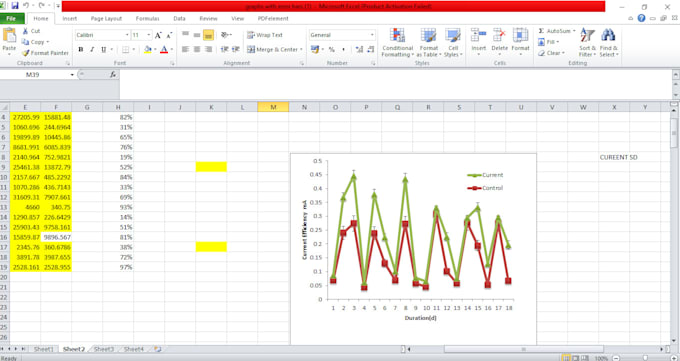Image resolution: width=680 pixels, height=361 pixels.
Task: Toggle Bold formatting
Action: (x=81, y=49)
